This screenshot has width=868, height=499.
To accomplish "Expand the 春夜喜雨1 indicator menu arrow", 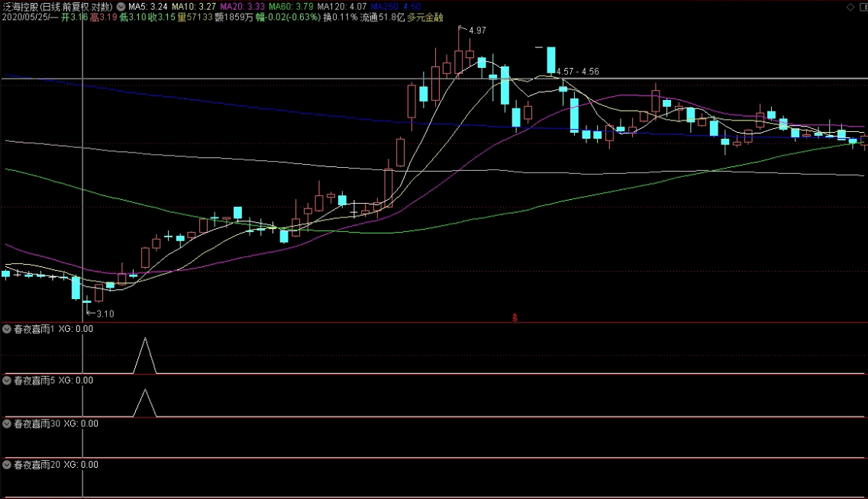I will click(x=7, y=329).
